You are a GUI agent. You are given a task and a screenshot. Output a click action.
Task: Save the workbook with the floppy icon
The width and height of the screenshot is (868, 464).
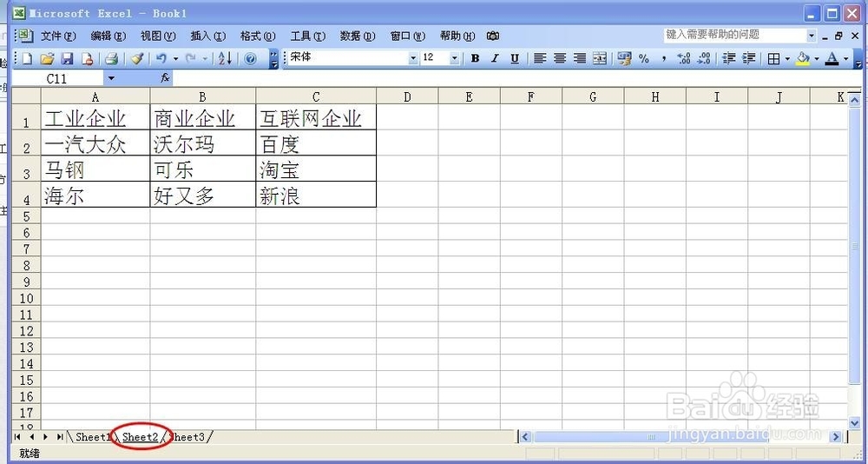(x=67, y=58)
